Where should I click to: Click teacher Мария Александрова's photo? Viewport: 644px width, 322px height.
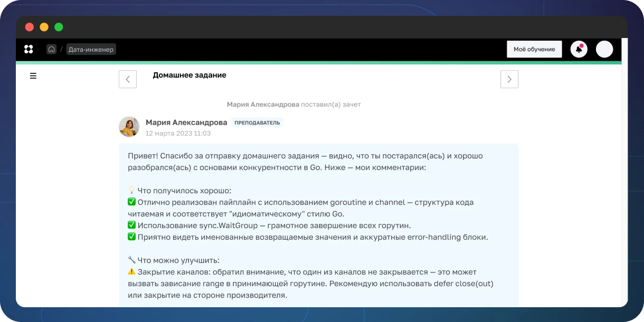(x=129, y=127)
